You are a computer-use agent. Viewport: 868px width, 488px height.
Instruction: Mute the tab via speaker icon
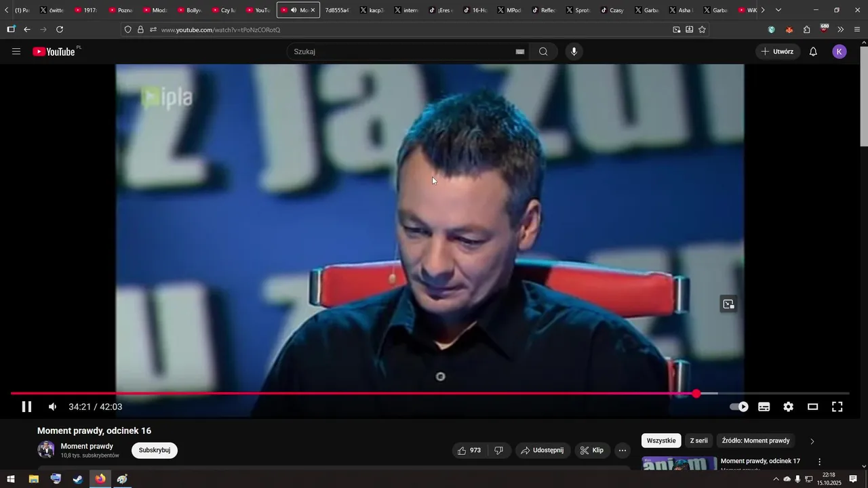(294, 10)
